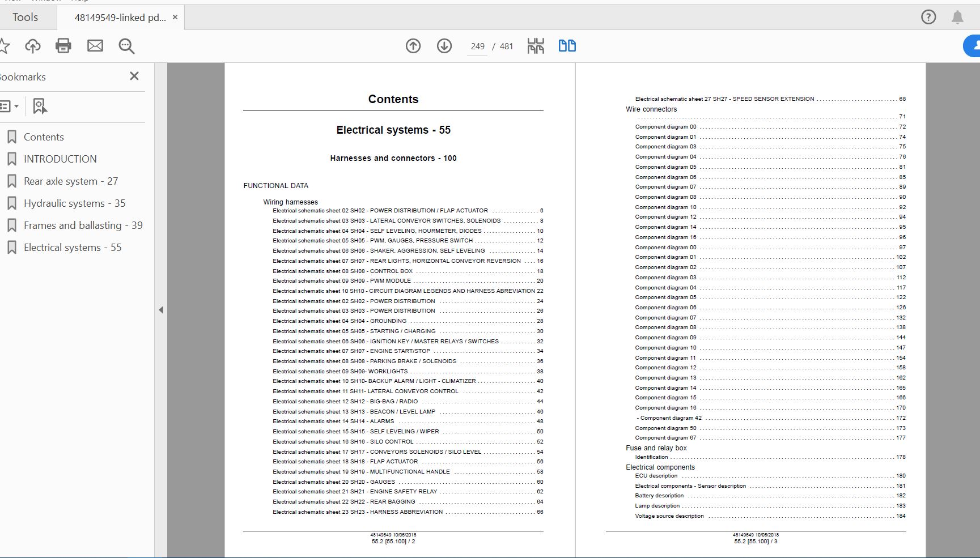Viewport: 980px width, 558px height.
Task: Open SH19 MULTIFUNCTIONAL HANDLE entry
Action: (408, 472)
